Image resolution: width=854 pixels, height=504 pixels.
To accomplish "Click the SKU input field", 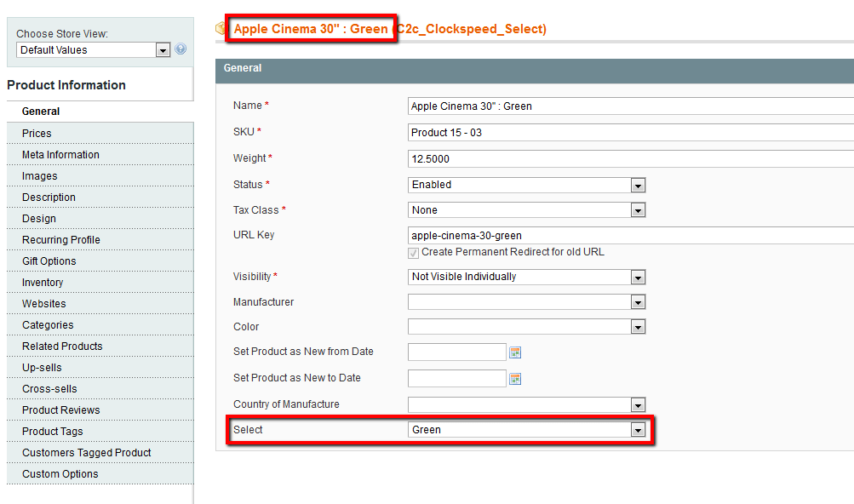I will tap(631, 133).
